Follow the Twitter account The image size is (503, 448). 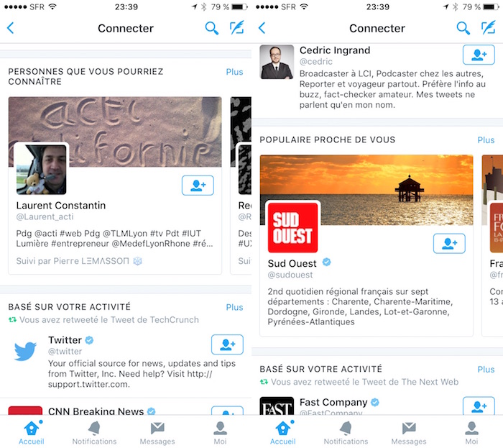tap(227, 344)
